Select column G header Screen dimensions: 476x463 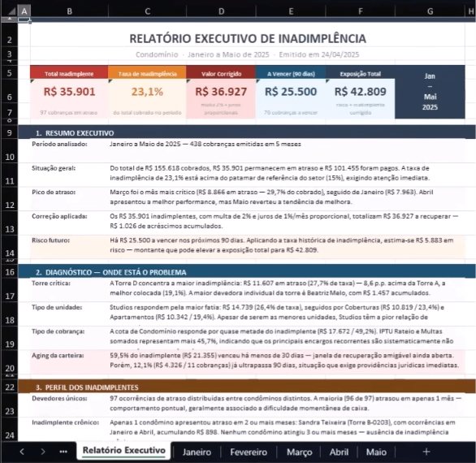[431, 11]
